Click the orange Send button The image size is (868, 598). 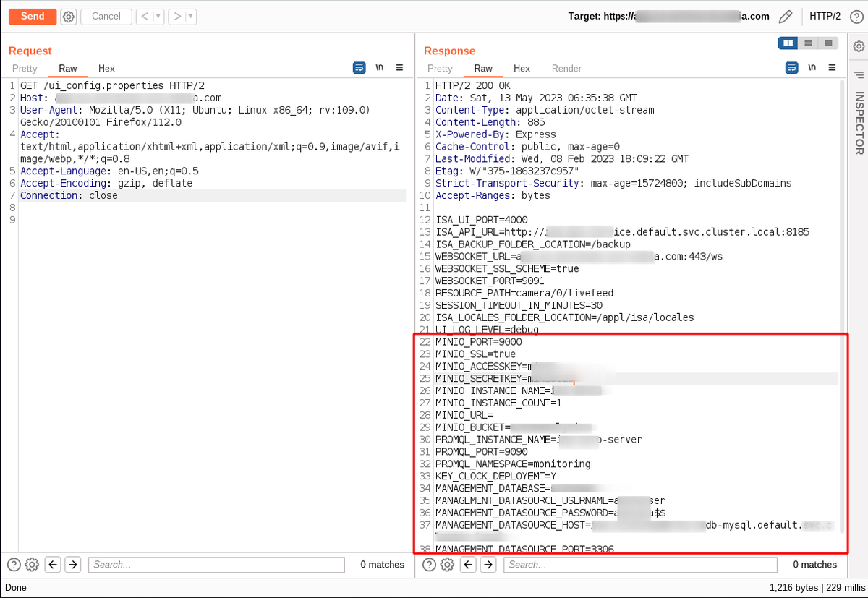pyautogui.click(x=33, y=16)
